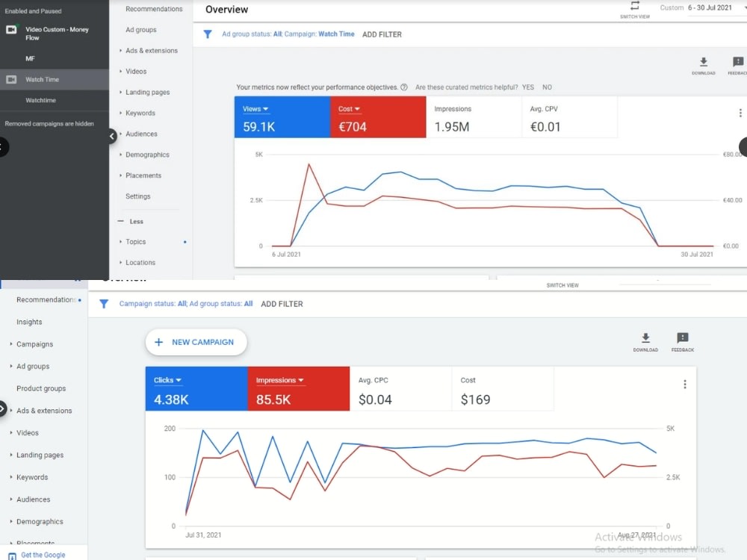
Task: Open Audiences in bottom menu
Action: click(33, 499)
